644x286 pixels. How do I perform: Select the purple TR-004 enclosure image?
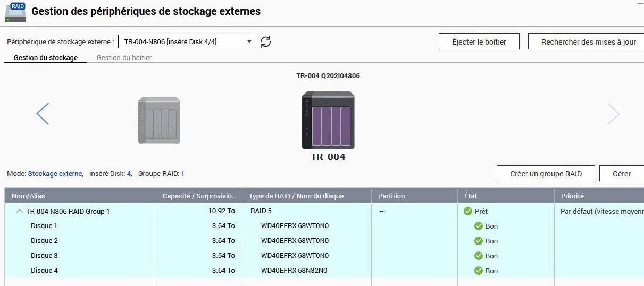[328, 120]
